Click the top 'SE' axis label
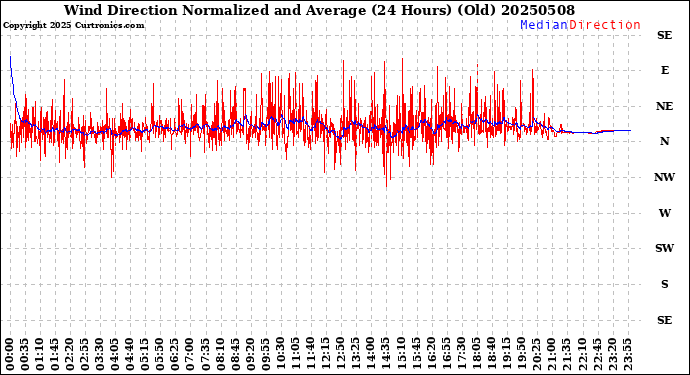This screenshot has width=690, height=375. pyautogui.click(x=664, y=35)
